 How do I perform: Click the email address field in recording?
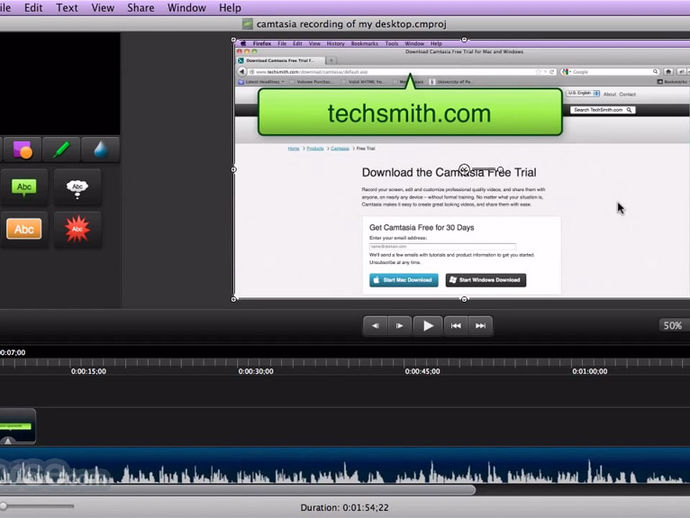point(443,246)
